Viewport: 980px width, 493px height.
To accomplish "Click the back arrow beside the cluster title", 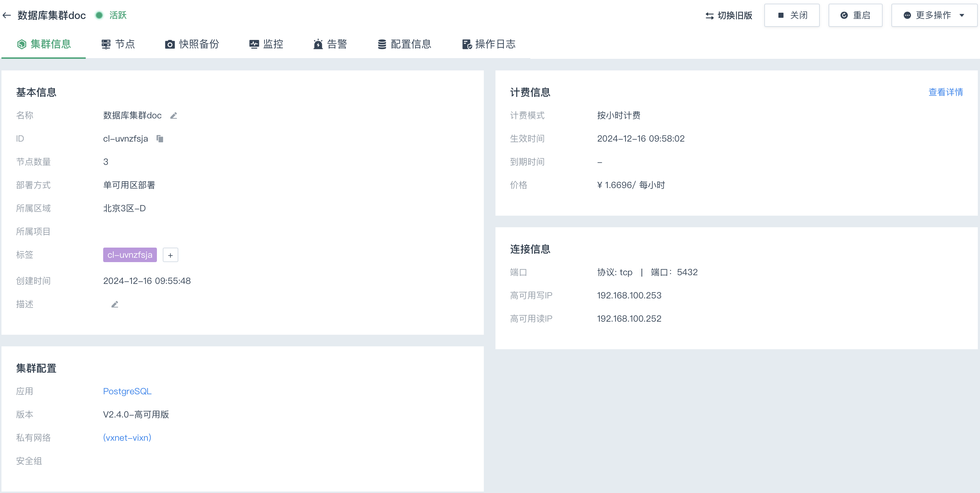I will 7,15.
